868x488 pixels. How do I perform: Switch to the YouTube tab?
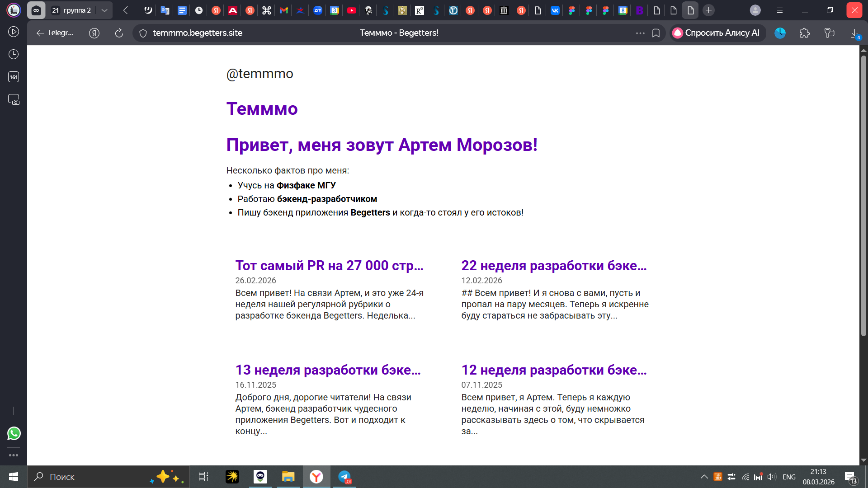click(x=352, y=10)
